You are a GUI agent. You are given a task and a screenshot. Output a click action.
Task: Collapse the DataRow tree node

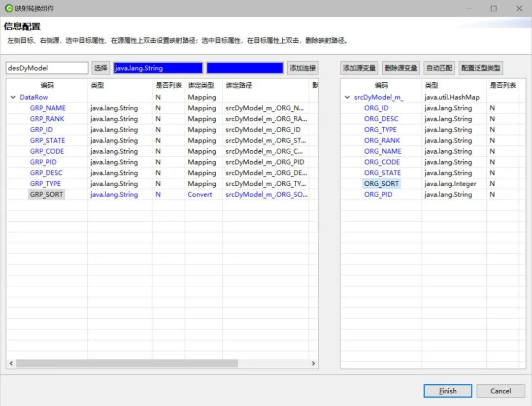pos(13,97)
